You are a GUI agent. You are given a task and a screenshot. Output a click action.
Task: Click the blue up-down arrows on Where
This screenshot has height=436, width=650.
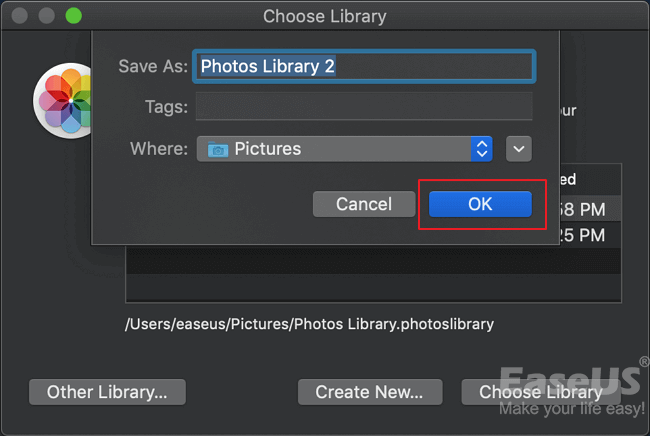pyautogui.click(x=483, y=149)
